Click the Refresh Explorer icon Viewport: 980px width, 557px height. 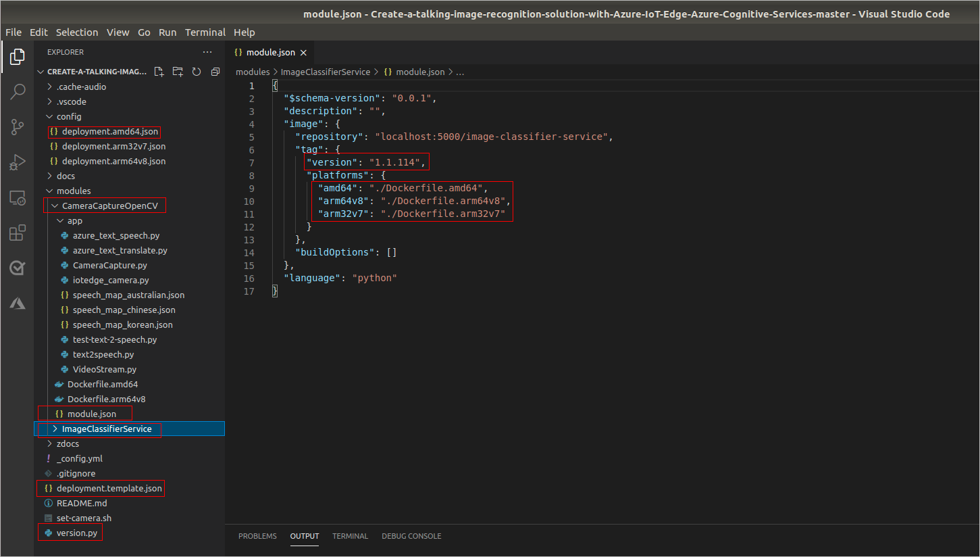(197, 72)
